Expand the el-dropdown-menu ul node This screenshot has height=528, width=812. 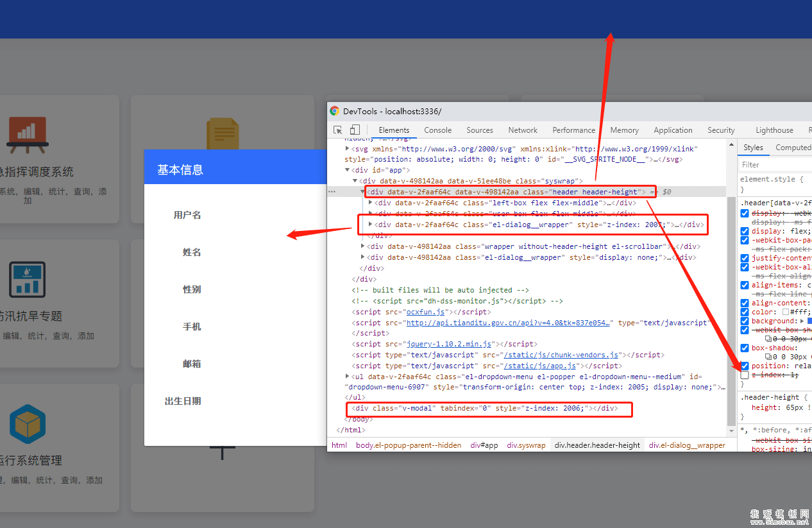pyautogui.click(x=348, y=377)
